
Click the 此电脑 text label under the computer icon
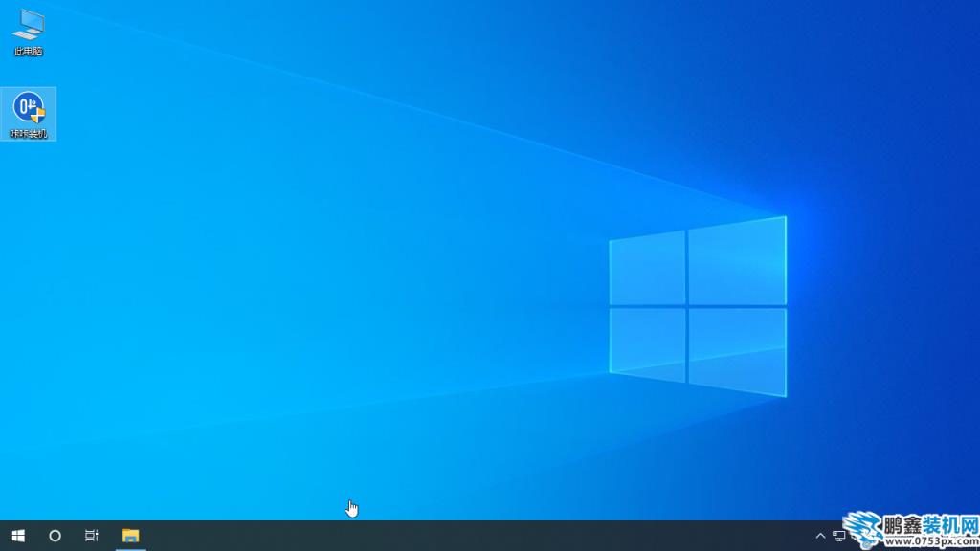pyautogui.click(x=29, y=52)
